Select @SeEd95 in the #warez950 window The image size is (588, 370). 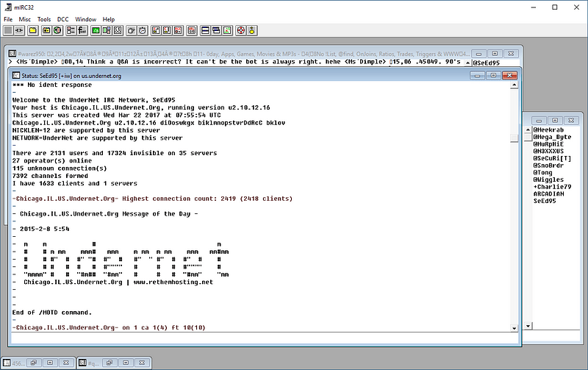click(x=486, y=63)
